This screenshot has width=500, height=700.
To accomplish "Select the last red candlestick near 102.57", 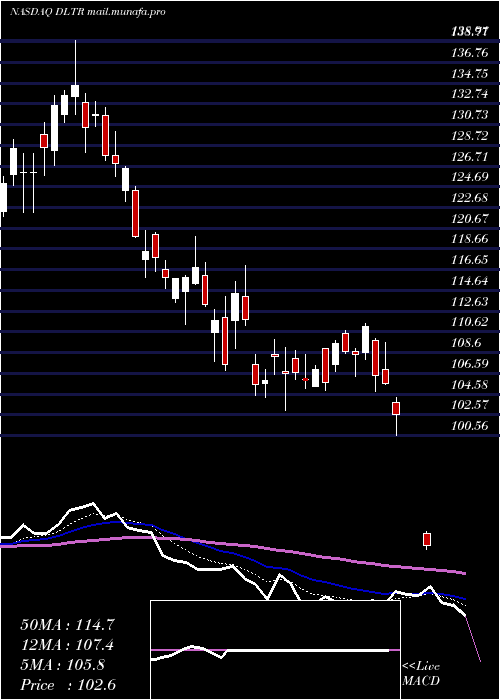I will (396, 416).
